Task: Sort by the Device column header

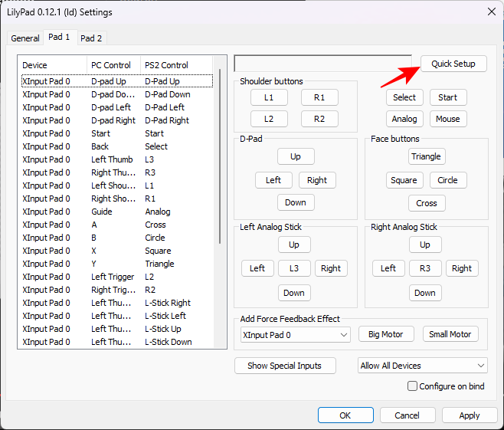Action: 54,65
